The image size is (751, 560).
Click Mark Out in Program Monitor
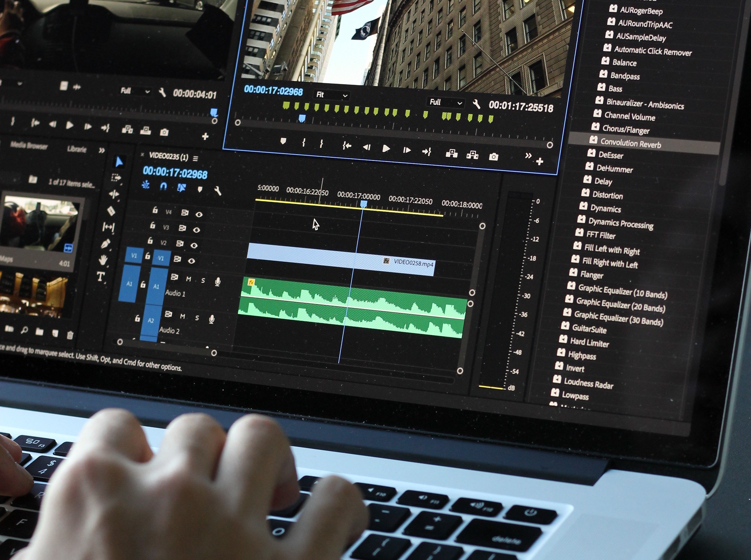(321, 144)
